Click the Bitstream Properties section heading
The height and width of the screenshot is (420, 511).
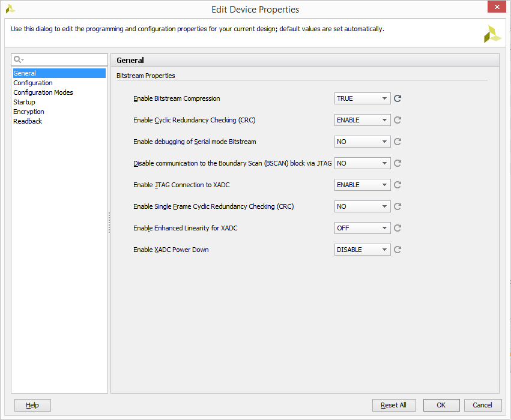[146, 76]
